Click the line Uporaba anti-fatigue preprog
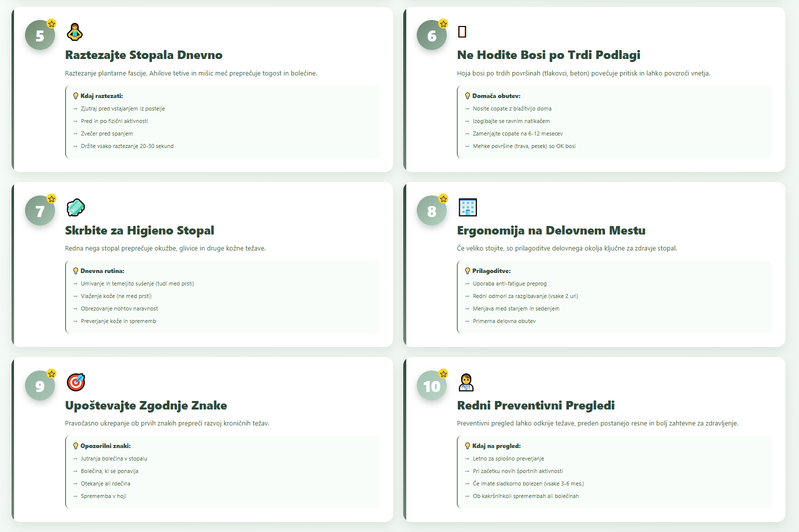 (x=509, y=283)
